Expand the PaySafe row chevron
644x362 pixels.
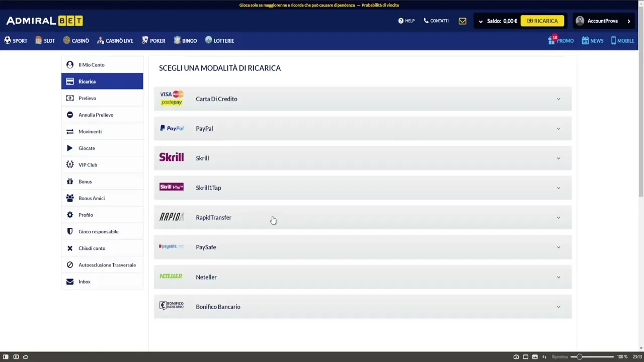(x=558, y=247)
